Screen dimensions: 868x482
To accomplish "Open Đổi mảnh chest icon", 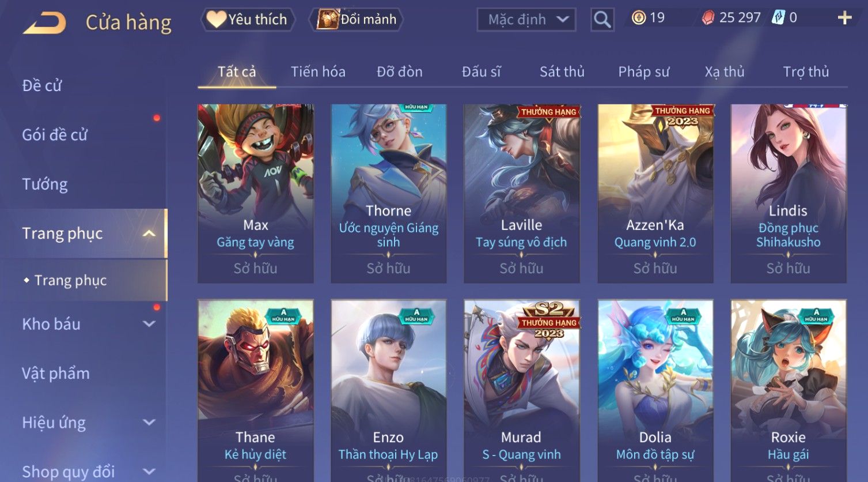I will point(357,20).
